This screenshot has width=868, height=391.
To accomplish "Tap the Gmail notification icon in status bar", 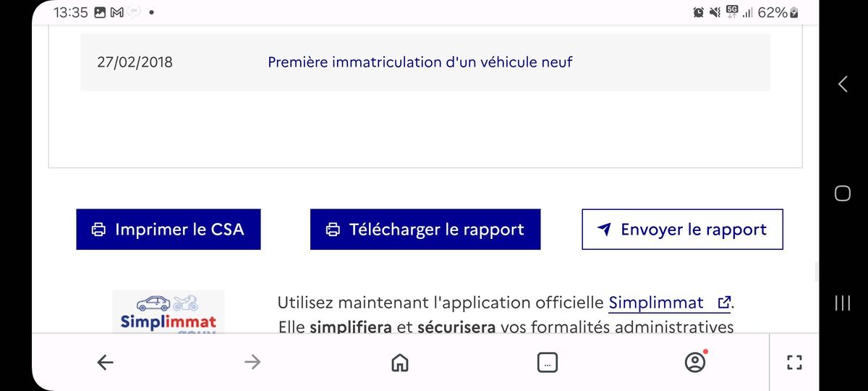I will 116,12.
